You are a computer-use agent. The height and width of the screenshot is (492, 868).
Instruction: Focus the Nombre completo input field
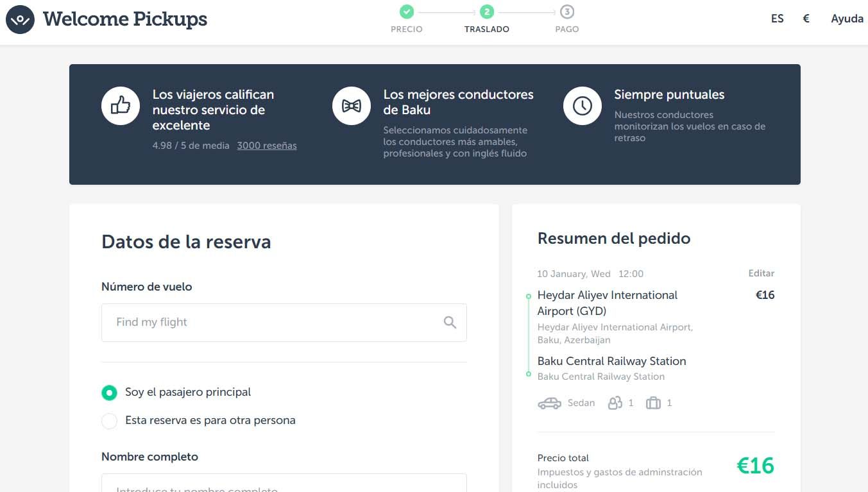tap(284, 482)
